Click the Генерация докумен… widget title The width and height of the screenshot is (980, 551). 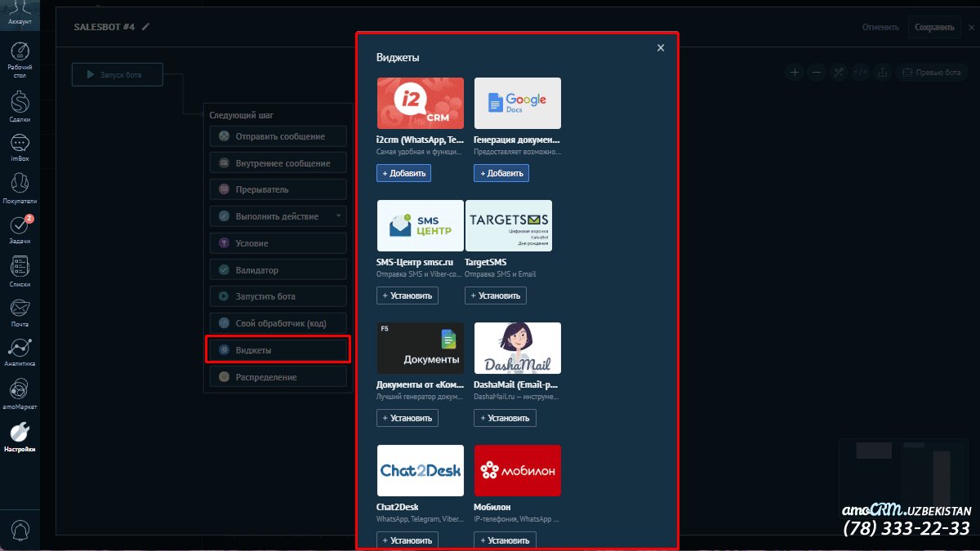[517, 140]
